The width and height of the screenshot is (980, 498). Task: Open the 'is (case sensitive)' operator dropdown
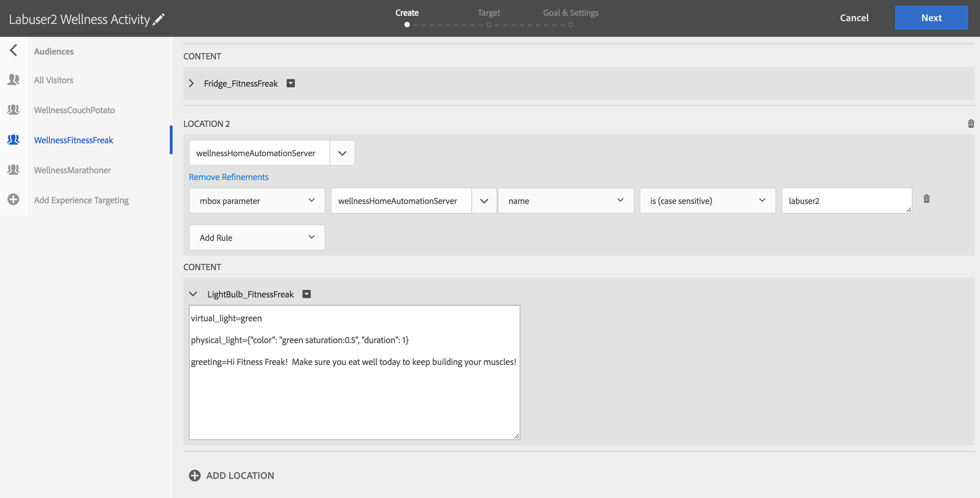pos(707,201)
